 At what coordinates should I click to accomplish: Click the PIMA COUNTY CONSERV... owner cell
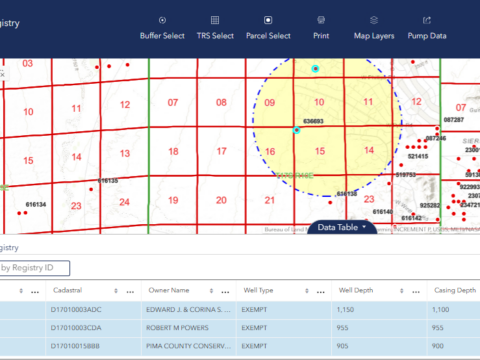click(189, 346)
